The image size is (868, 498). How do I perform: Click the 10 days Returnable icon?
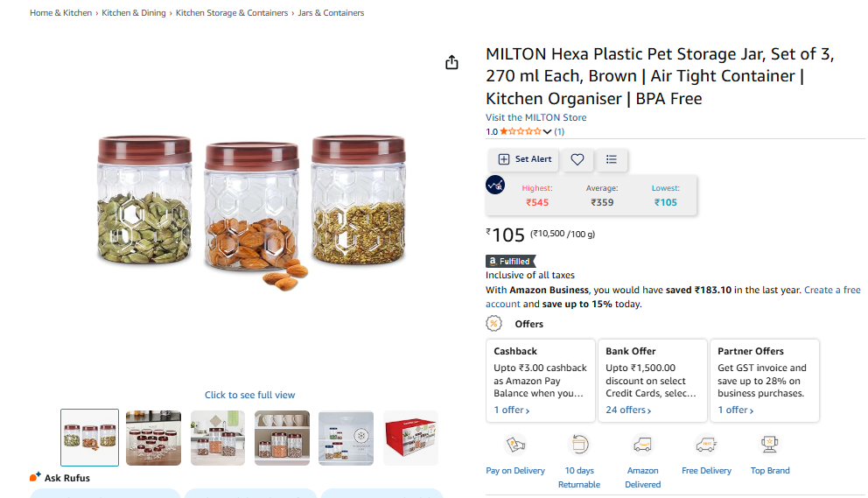coord(578,445)
